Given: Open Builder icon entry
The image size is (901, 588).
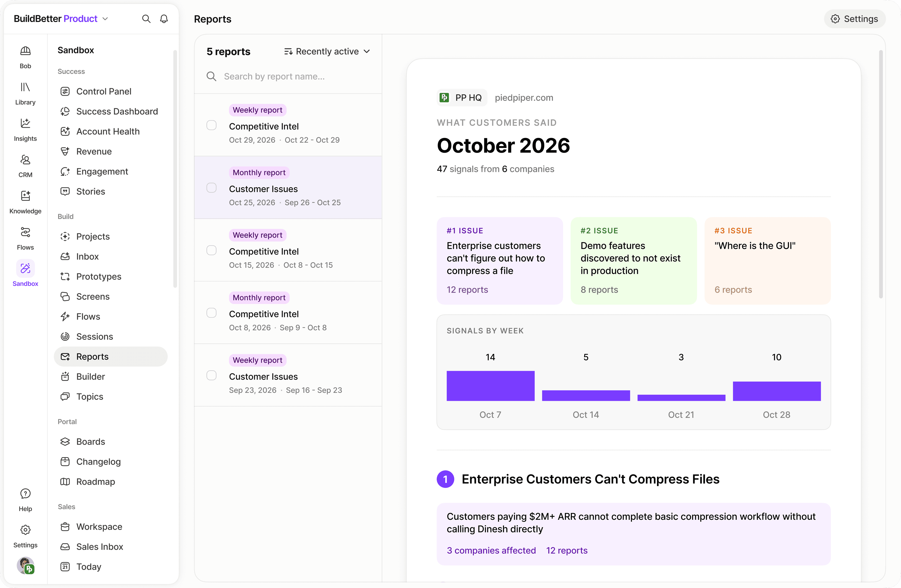Looking at the screenshot, I should [x=65, y=376].
